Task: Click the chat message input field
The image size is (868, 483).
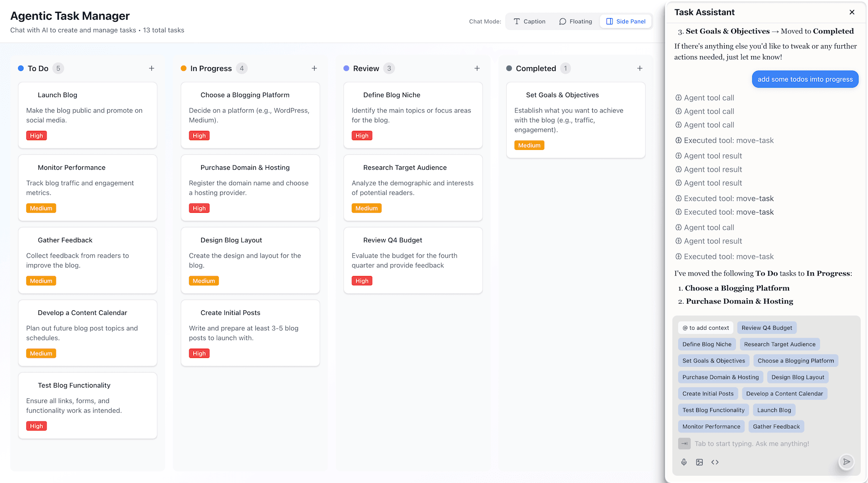Action: point(764,444)
